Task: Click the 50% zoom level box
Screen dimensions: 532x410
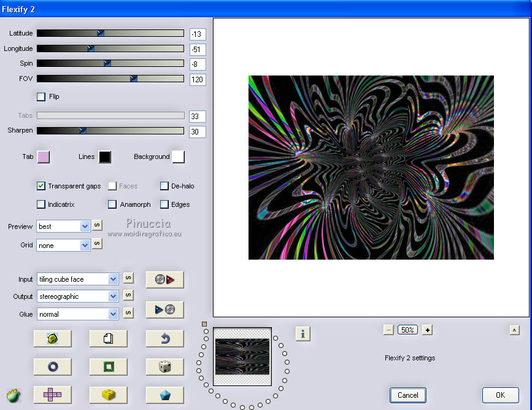Action: (408, 330)
